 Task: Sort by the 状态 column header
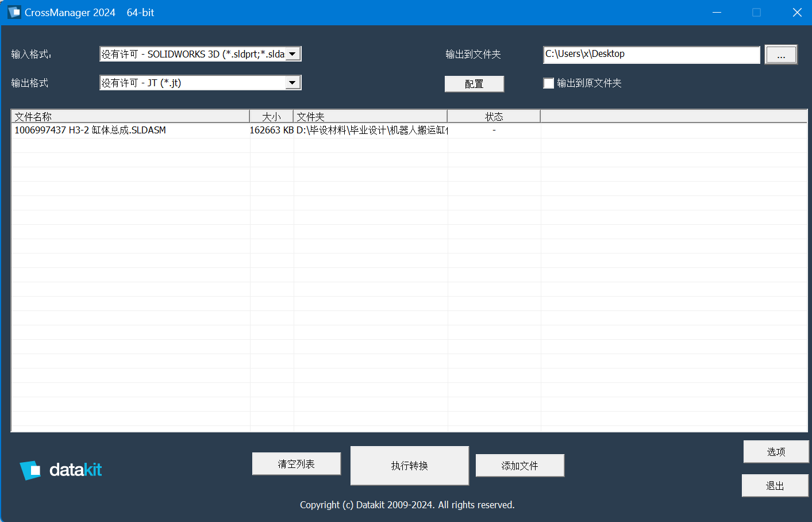click(x=494, y=117)
